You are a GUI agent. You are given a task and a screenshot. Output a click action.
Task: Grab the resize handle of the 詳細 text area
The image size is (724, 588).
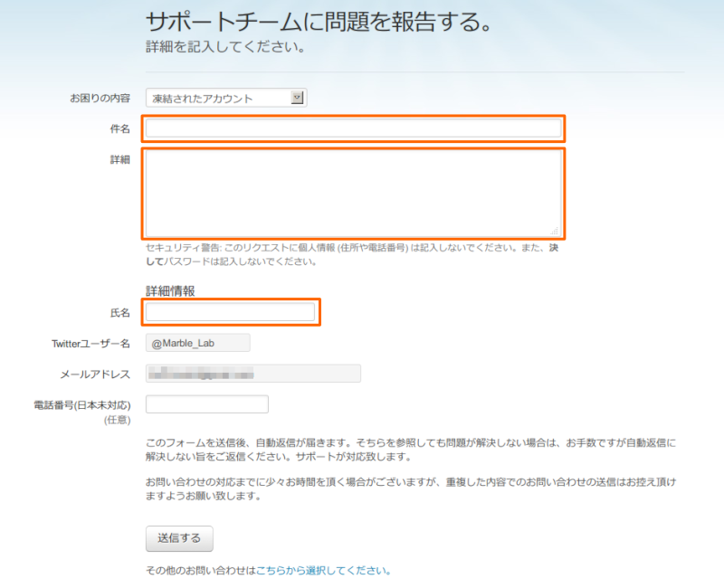[555, 230]
